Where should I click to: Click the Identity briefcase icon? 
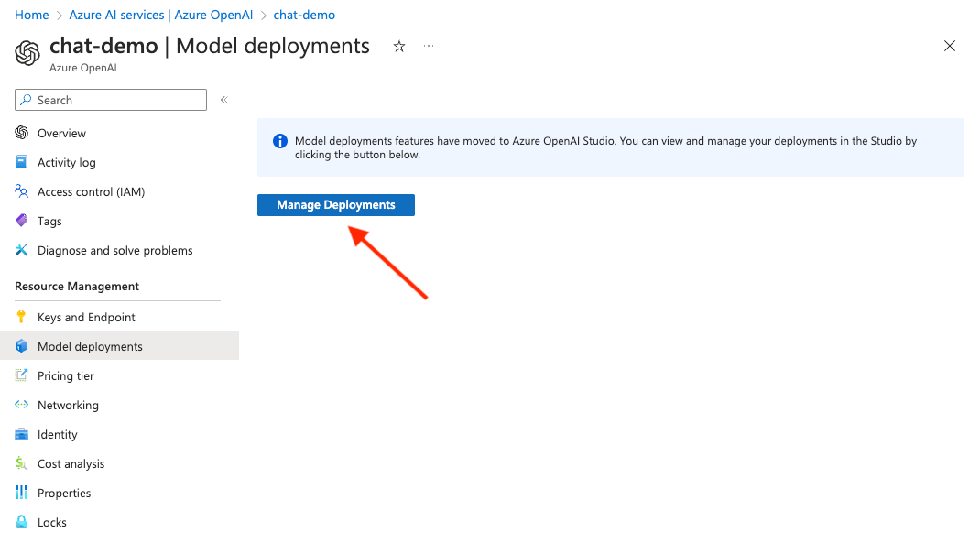23,434
